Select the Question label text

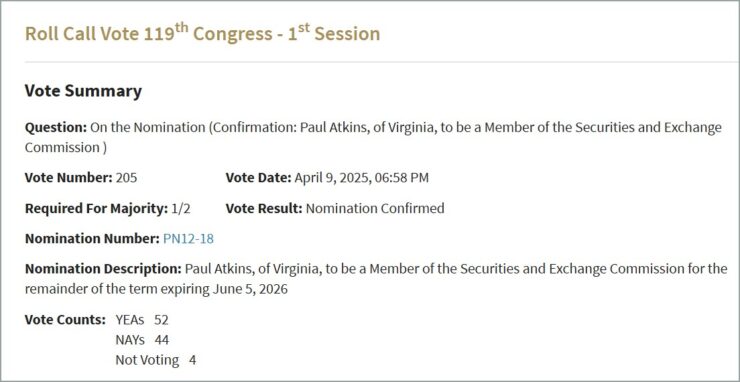tap(56, 127)
